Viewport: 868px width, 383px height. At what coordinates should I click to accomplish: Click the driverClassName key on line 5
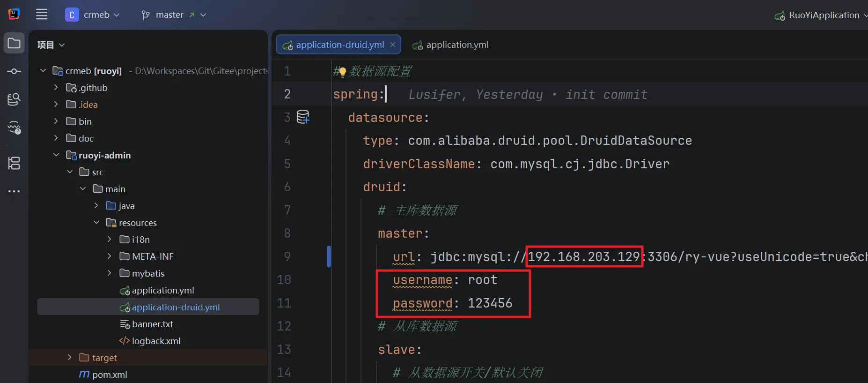click(x=419, y=164)
